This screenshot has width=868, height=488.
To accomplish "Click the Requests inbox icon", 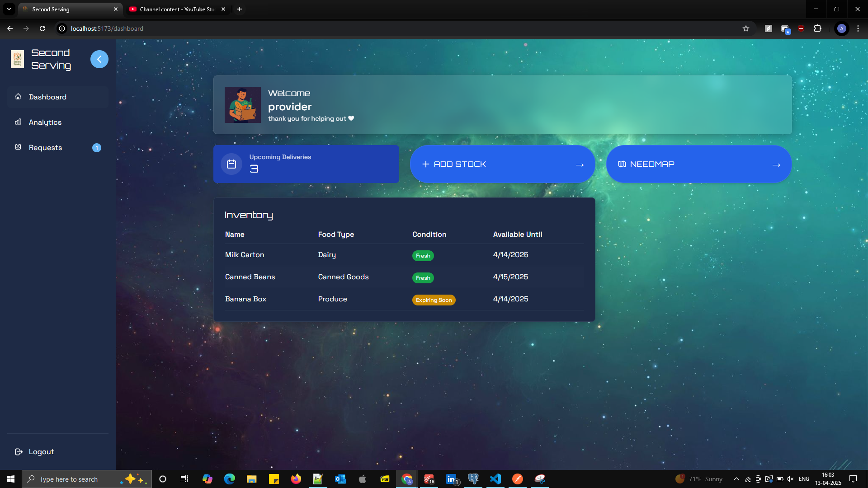I will tap(18, 147).
